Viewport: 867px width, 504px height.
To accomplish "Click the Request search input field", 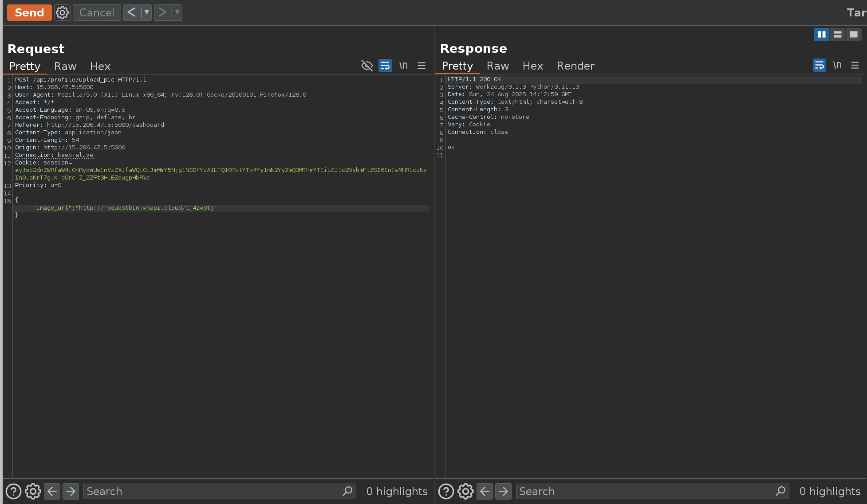I will (213, 491).
